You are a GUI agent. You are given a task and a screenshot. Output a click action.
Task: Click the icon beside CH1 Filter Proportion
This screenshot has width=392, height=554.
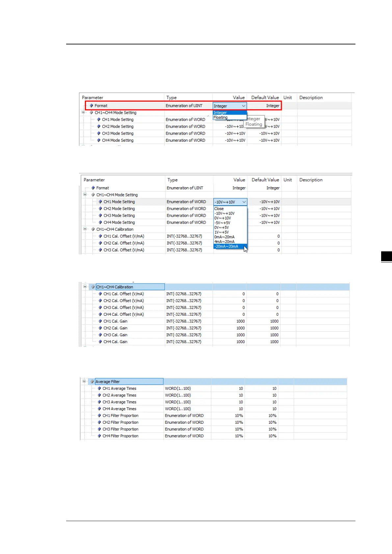point(99,415)
